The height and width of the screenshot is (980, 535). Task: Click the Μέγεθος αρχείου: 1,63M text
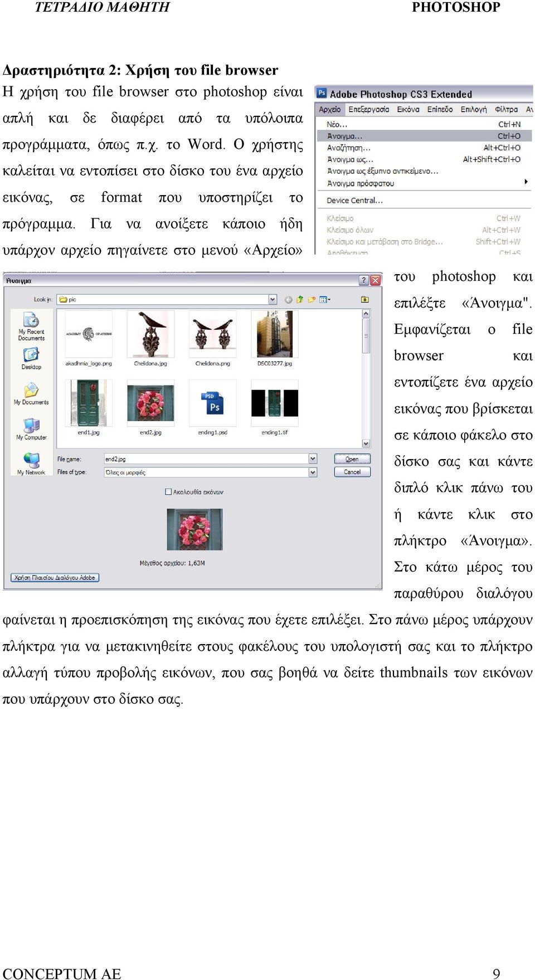tap(172, 563)
